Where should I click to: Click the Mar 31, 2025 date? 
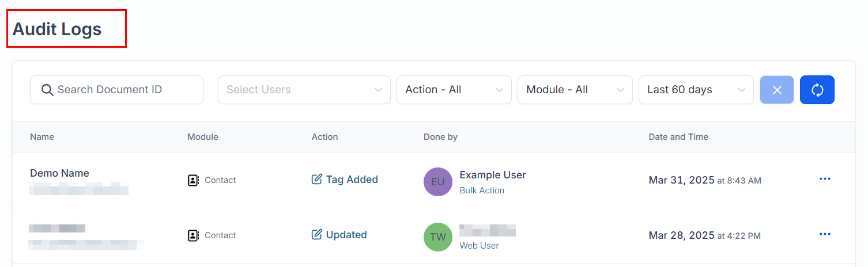pos(682,180)
